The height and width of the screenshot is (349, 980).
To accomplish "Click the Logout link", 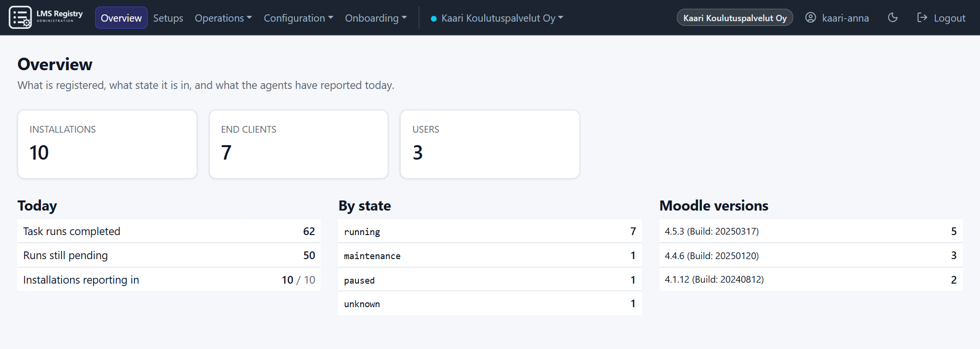I will [941, 18].
